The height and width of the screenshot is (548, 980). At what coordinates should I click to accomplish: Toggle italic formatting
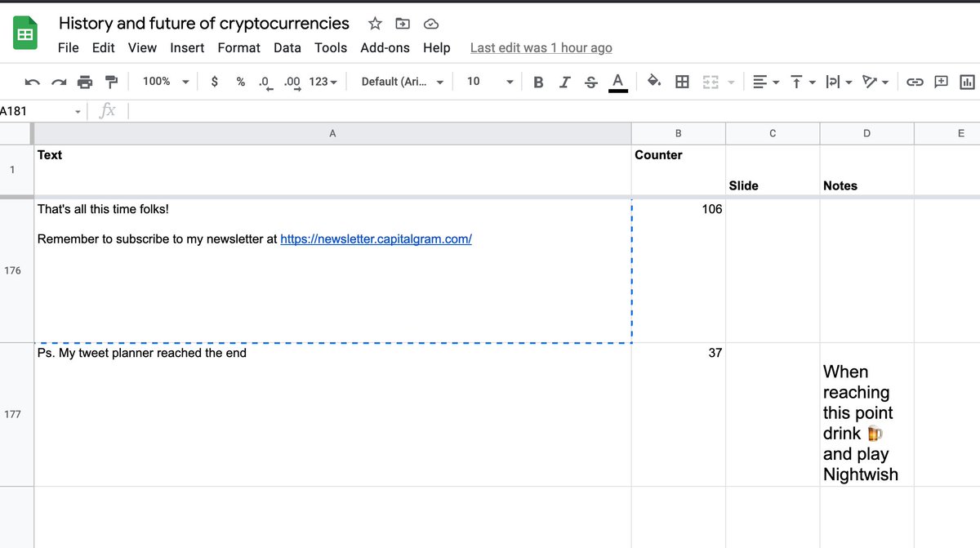564,82
